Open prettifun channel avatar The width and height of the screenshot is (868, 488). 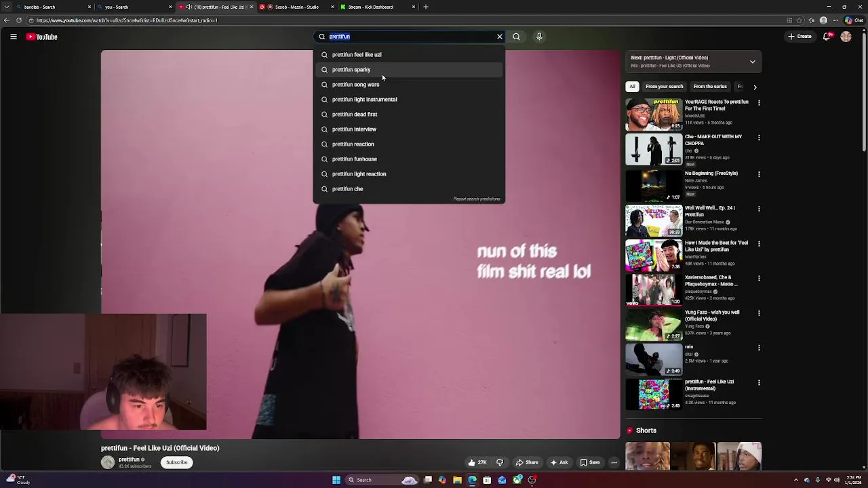pos(108,462)
